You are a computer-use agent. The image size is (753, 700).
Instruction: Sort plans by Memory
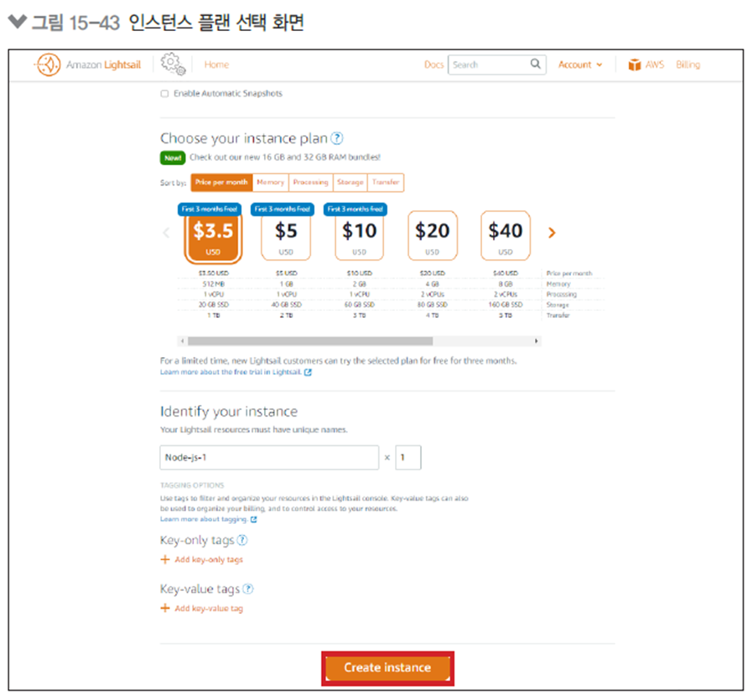pyautogui.click(x=270, y=183)
